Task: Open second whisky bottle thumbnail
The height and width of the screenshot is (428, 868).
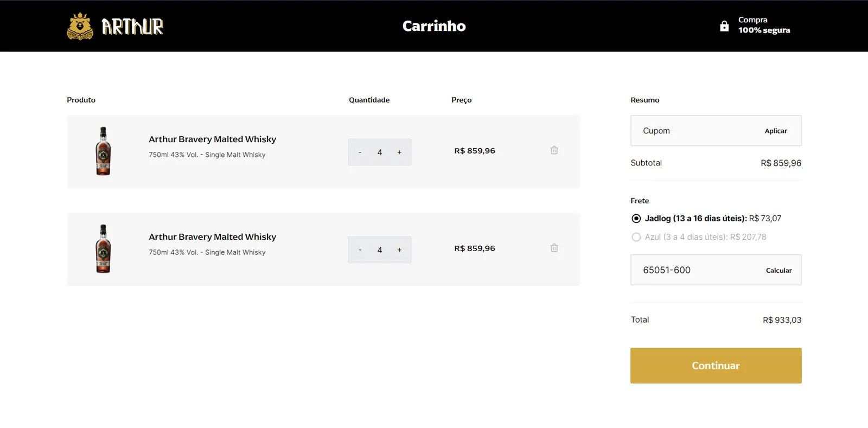Action: tap(103, 249)
